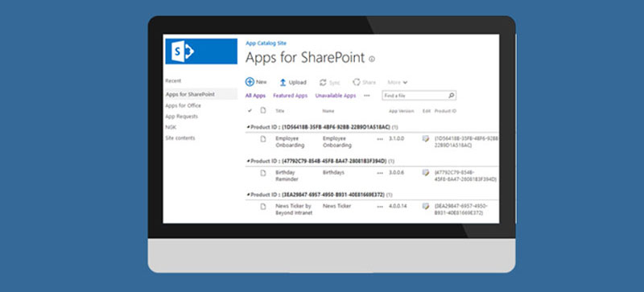Open the Birthdays row ellipsis menu
Image resolution: width=644 pixels, height=292 pixels.
(x=380, y=173)
